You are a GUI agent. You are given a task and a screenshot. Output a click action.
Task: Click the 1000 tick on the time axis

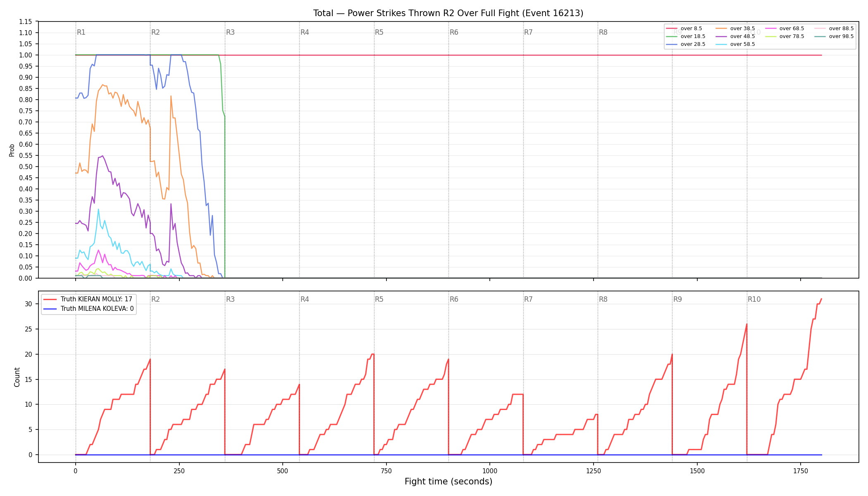coord(490,471)
